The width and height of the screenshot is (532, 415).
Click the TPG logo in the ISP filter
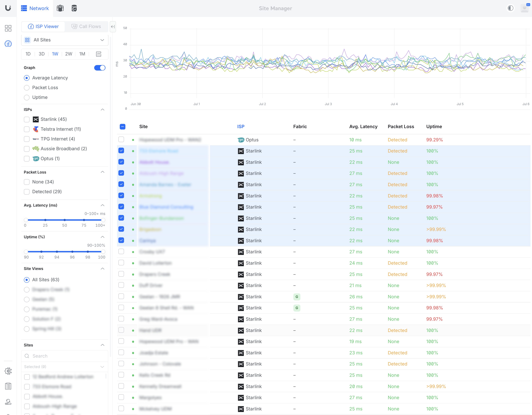pyautogui.click(x=36, y=139)
